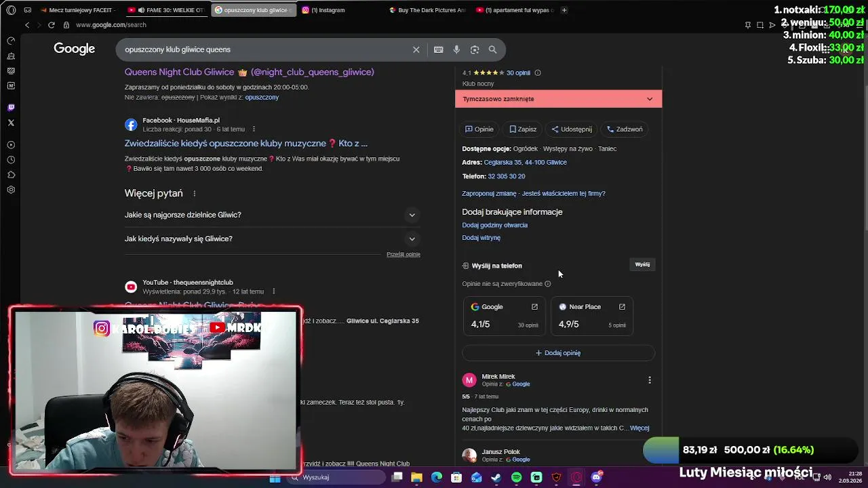Open the three-dot menu for Facebook result

[x=254, y=129]
